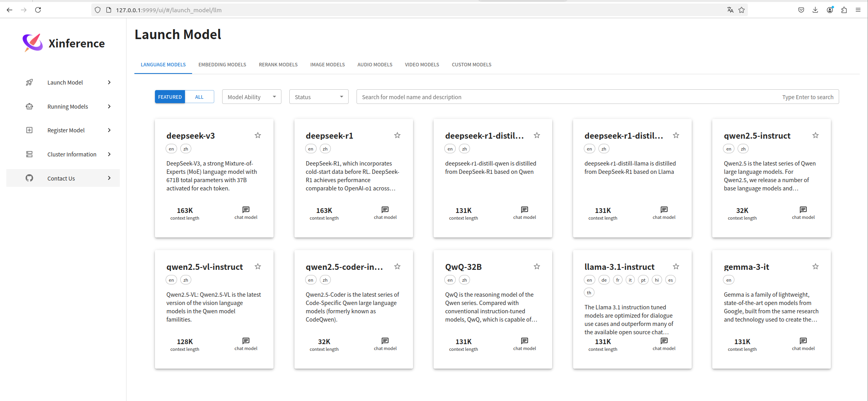Viewport: 868px width, 401px height.
Task: Open the Custom Models tab
Action: point(472,64)
